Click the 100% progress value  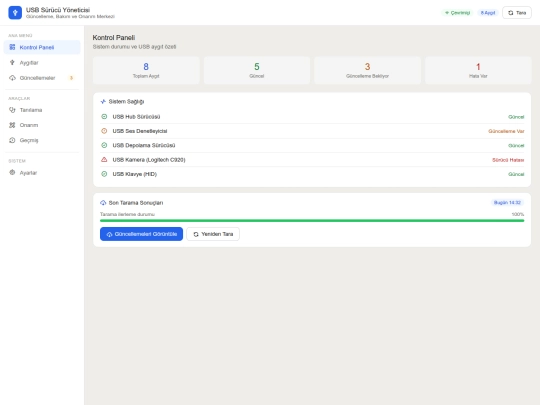point(518,214)
